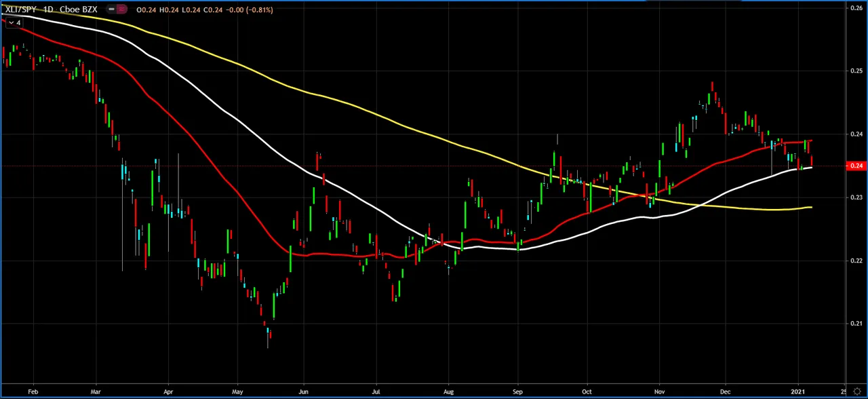Click the Aug label on time axis

448,392
